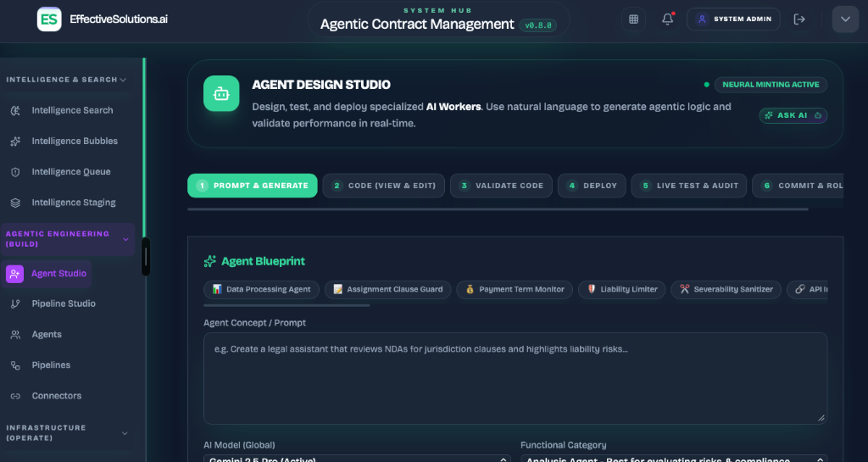Open Pipeline Studio in sidebar

[64, 303]
